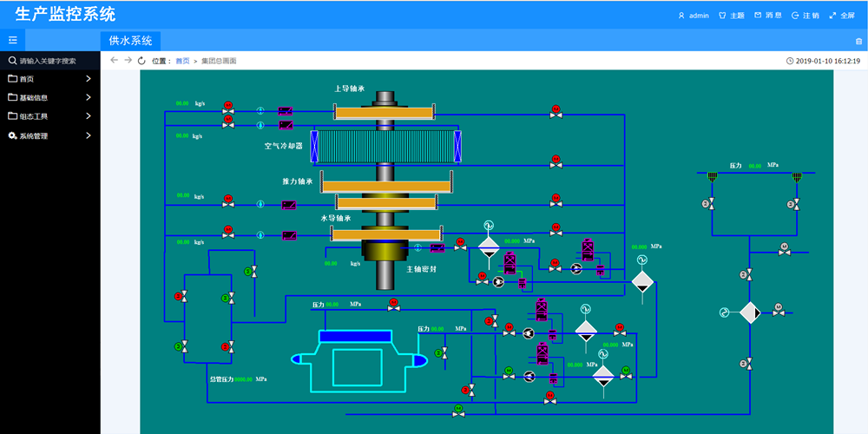
Task: Enter fullscreen via 全屏
Action: (x=841, y=15)
